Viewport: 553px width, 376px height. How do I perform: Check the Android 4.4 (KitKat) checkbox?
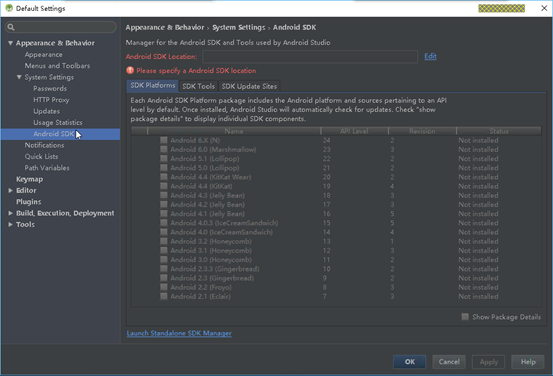164,186
